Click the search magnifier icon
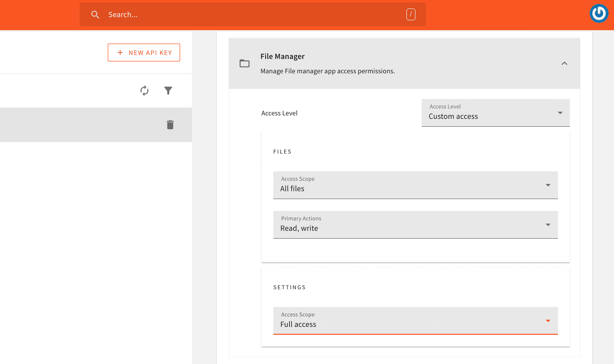The height and width of the screenshot is (364, 614). [x=95, y=15]
